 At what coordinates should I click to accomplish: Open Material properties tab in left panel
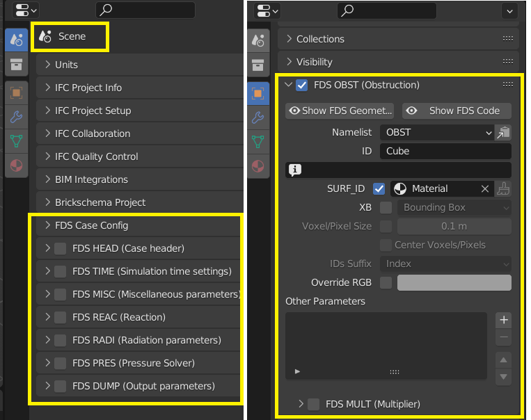tap(16, 165)
